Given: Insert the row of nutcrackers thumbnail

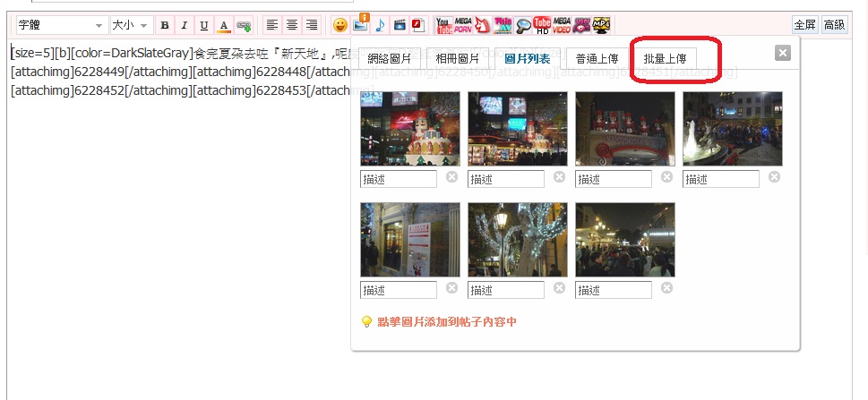Looking at the screenshot, I should (x=625, y=129).
